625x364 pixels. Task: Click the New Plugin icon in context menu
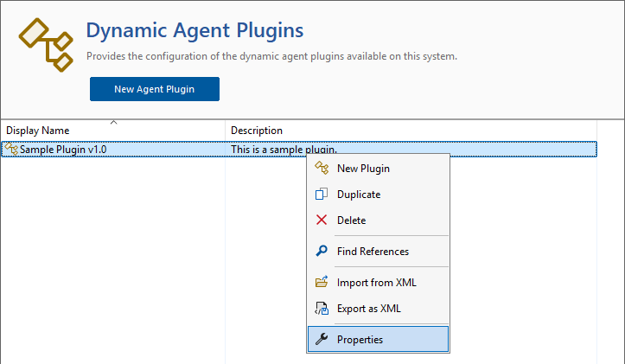[x=322, y=168]
